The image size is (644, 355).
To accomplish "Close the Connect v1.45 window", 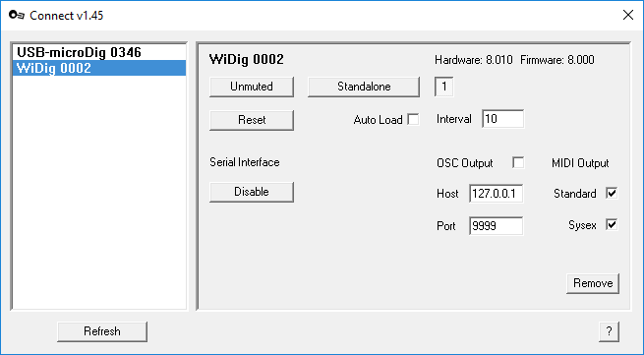I will point(628,15).
